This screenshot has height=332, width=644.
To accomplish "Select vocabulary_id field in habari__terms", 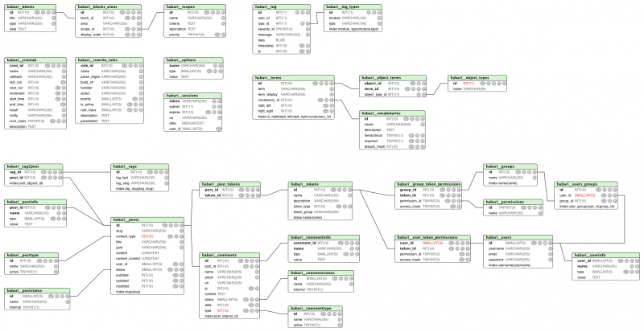I will click(294, 100).
